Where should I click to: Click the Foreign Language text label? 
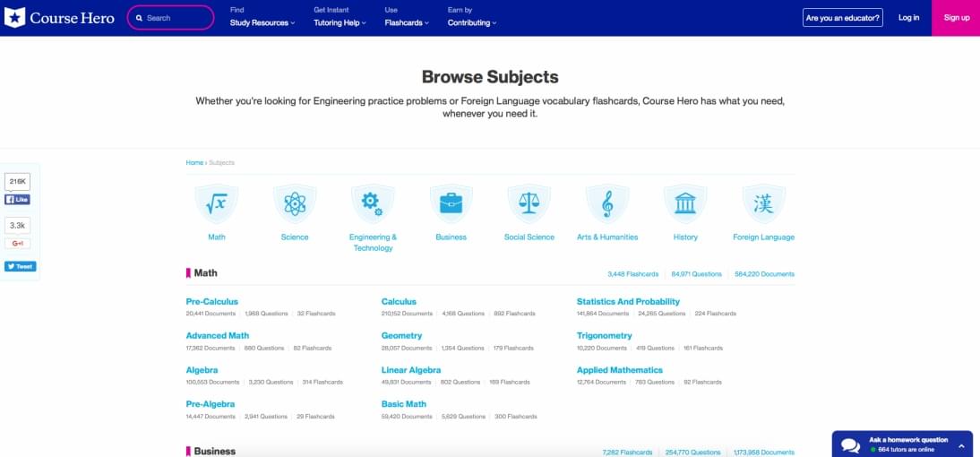pos(763,237)
